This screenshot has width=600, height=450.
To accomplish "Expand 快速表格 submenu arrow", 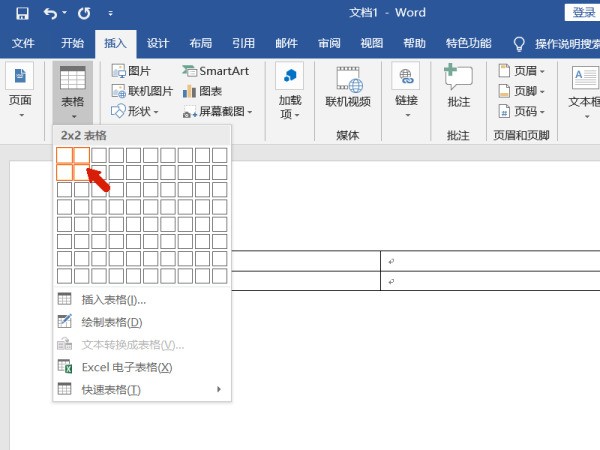I will [219, 389].
